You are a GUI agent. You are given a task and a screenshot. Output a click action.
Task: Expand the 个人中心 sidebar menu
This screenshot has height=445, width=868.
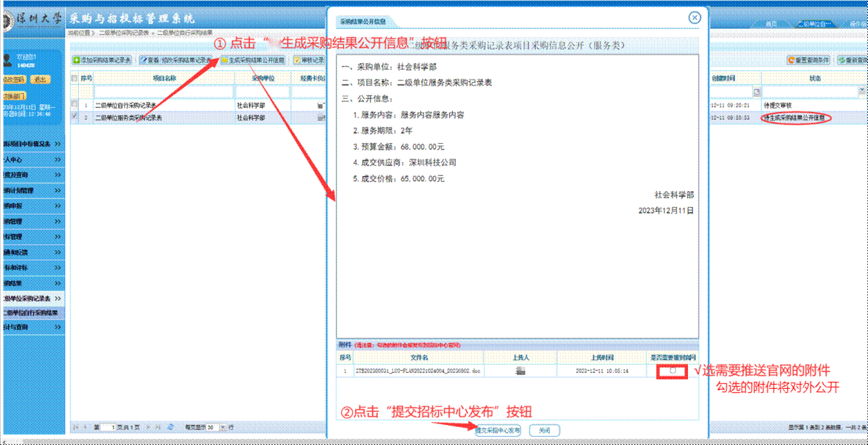pyautogui.click(x=31, y=159)
